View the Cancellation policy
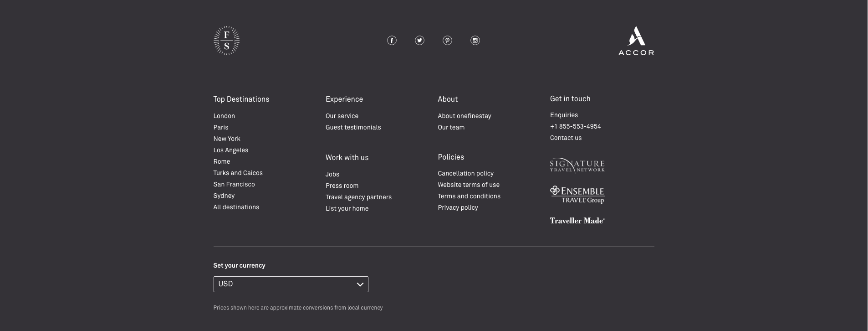The image size is (868, 331). coord(465,174)
